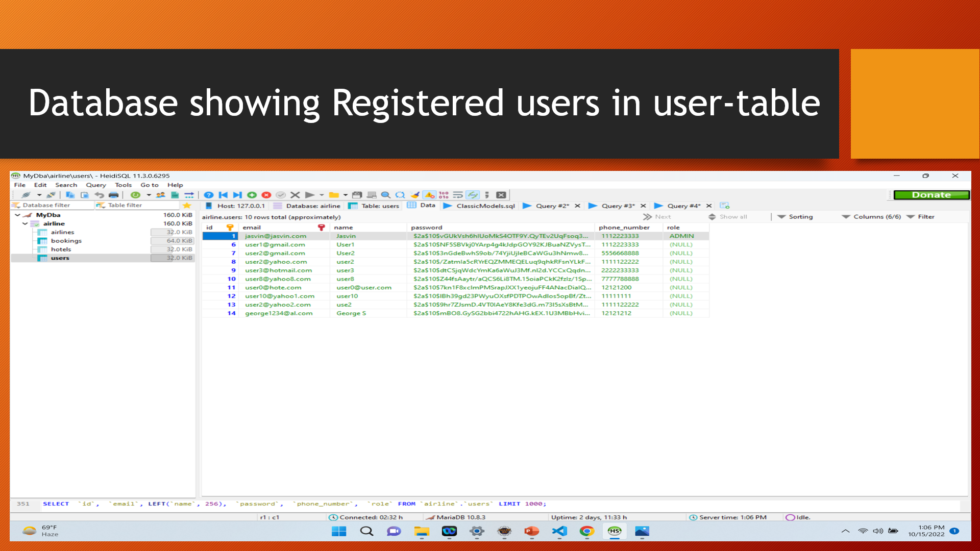This screenshot has width=980, height=551.
Task: Open the Help menu
Action: [175, 185]
